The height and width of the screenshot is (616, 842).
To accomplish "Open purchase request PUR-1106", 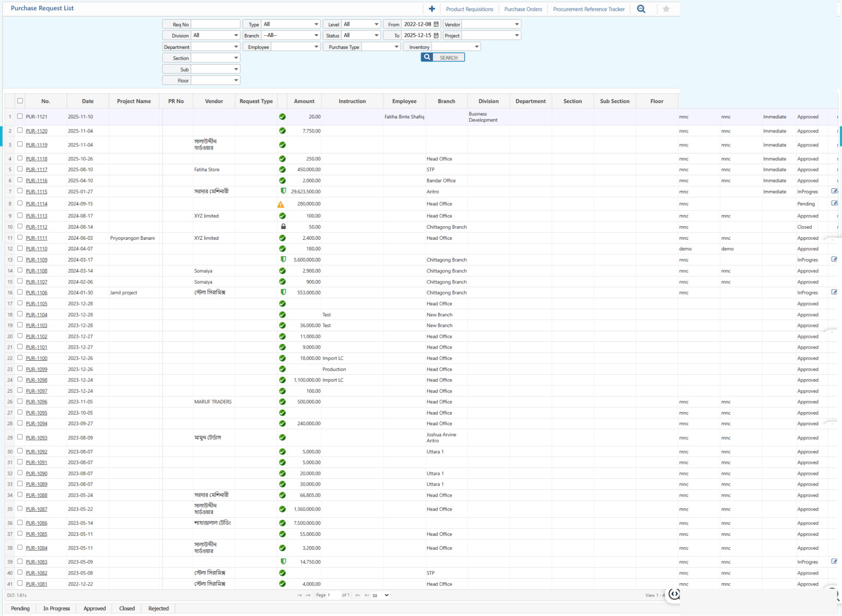I will (x=36, y=292).
